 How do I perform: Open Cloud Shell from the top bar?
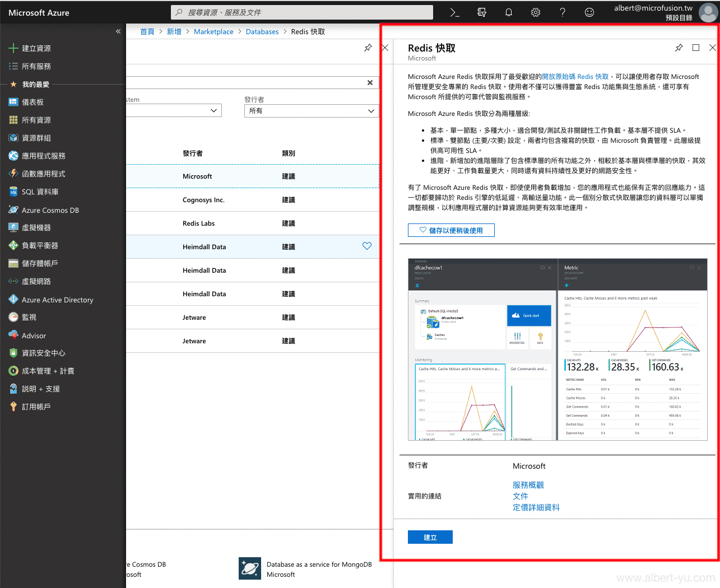tap(454, 12)
